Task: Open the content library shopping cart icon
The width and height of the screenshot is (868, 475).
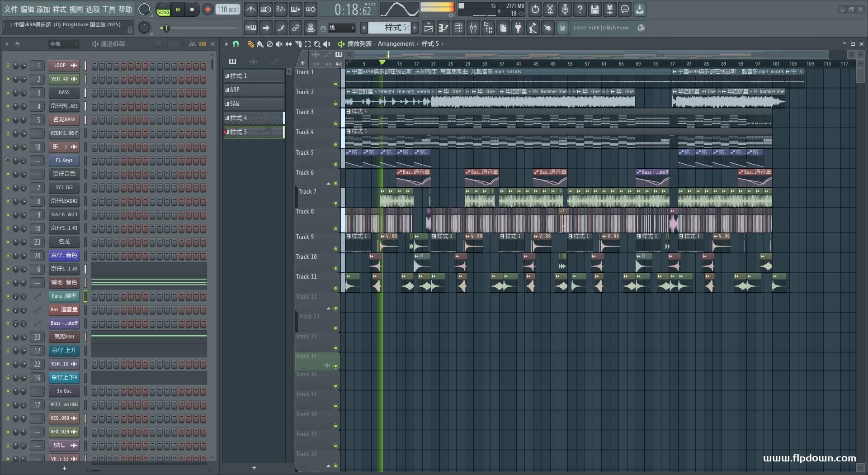Action: click(562, 28)
